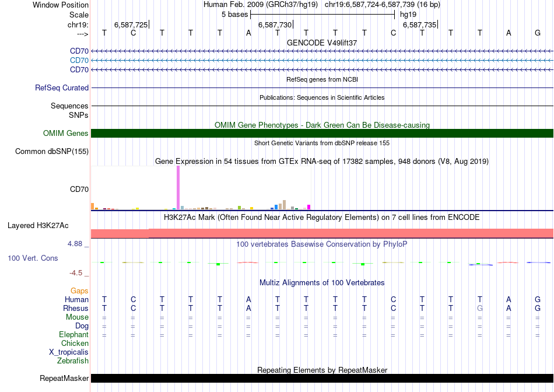This screenshot has width=554, height=392.
Task: Click the 4.88 upper conservation scale value
Action: (75, 244)
